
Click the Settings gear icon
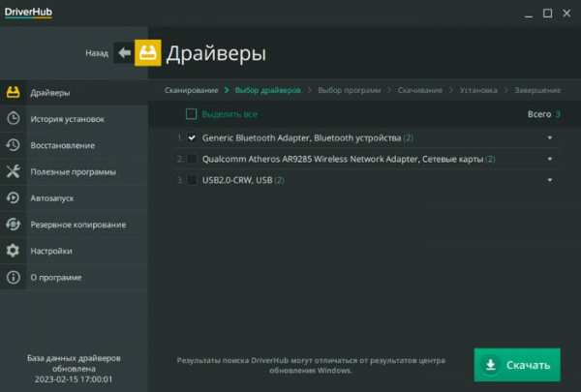[13, 251]
